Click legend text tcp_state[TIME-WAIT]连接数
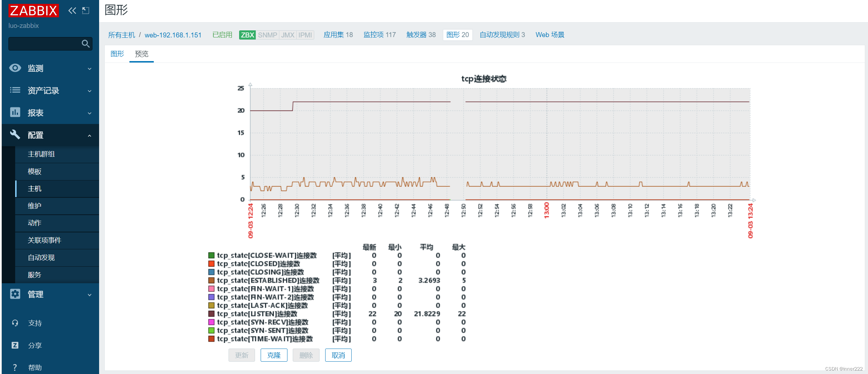The image size is (868, 374). (x=265, y=339)
